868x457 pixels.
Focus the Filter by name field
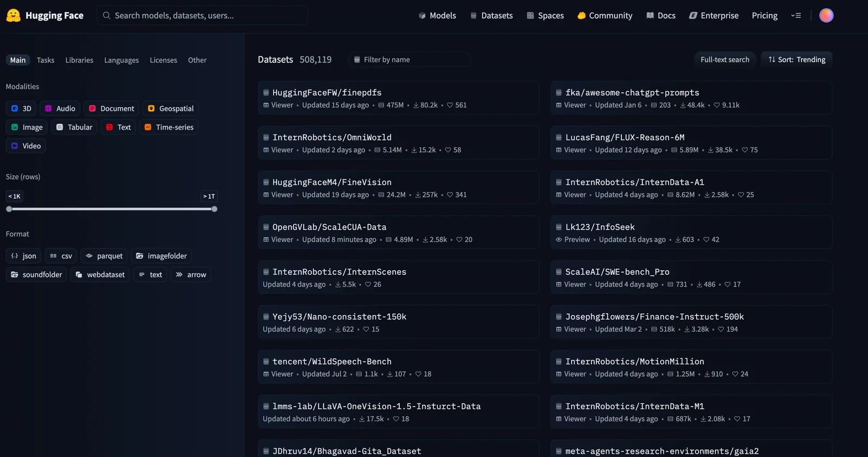pyautogui.click(x=410, y=60)
